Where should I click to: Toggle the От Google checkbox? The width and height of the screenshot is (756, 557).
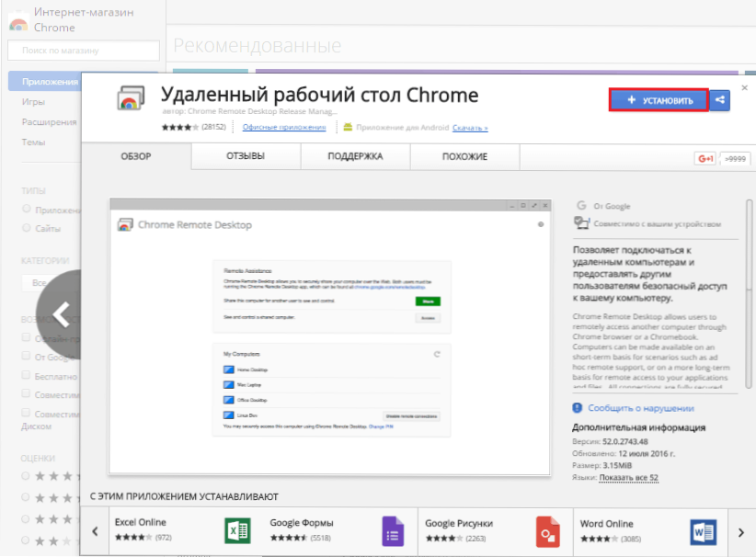[x=26, y=357]
